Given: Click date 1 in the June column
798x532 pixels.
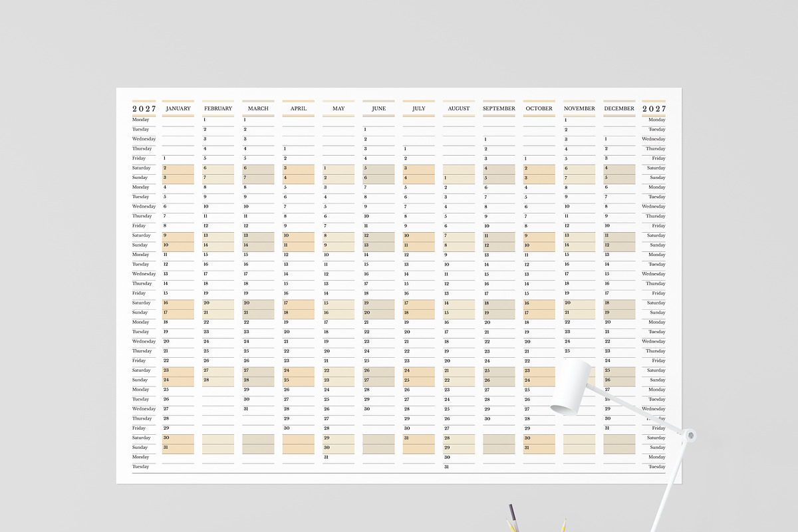Looking at the screenshot, I should 365,130.
